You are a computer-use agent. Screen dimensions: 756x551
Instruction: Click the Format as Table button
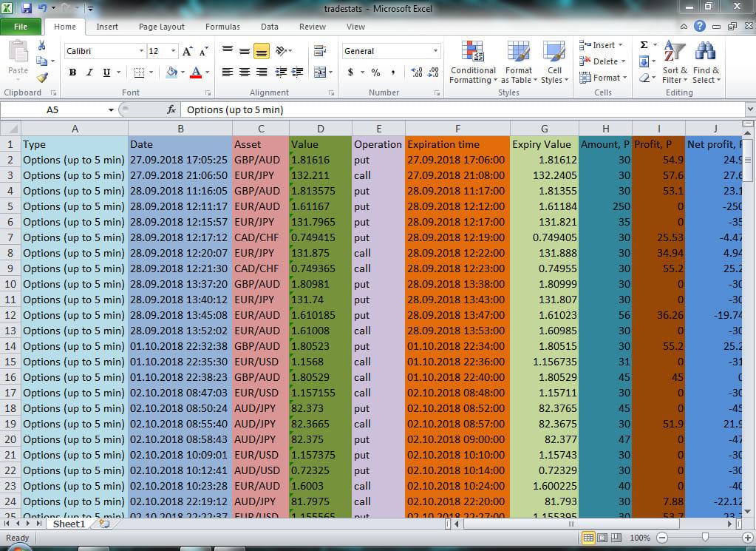pyautogui.click(x=518, y=63)
